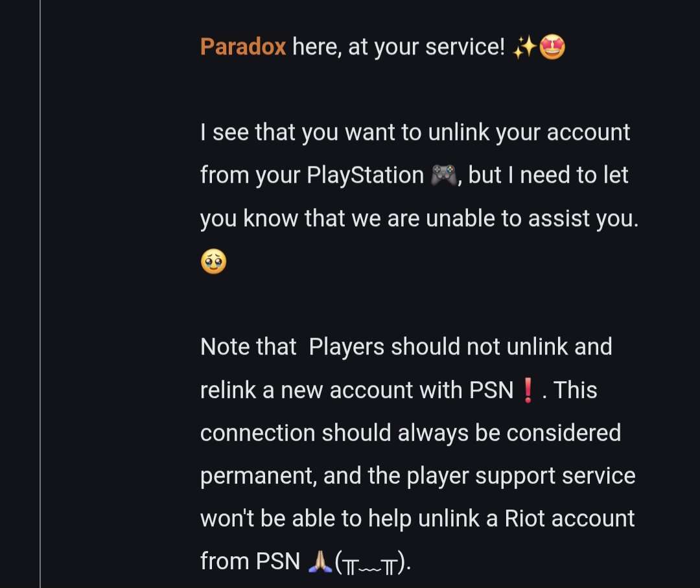Click the crying kaomoji text face
The image size is (700, 588).
pos(372,563)
